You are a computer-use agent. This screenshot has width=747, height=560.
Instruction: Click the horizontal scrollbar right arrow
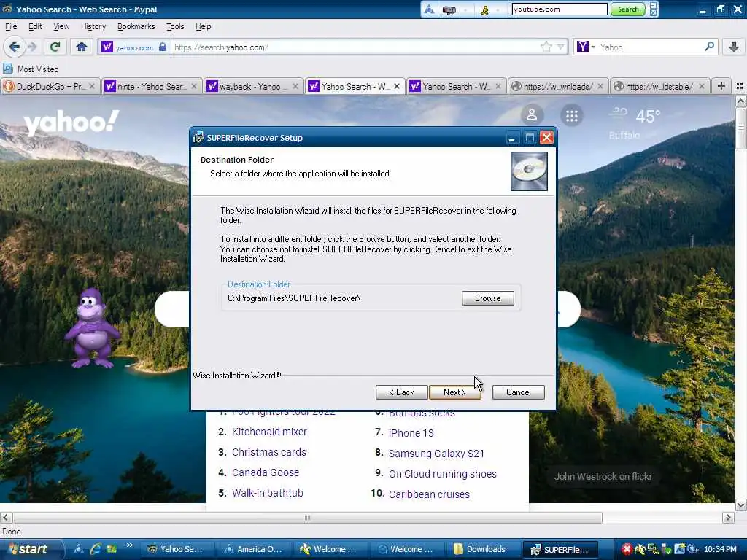pyautogui.click(x=728, y=518)
